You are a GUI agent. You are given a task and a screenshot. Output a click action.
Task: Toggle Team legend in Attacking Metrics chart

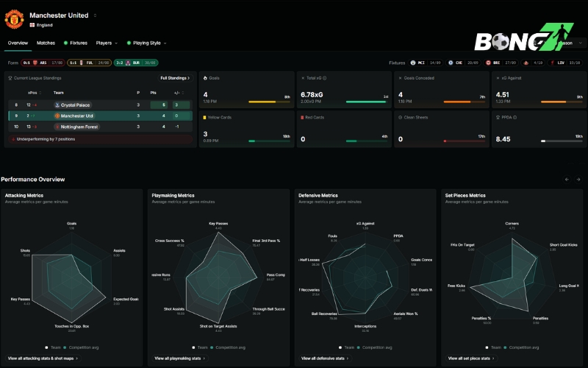tap(53, 347)
